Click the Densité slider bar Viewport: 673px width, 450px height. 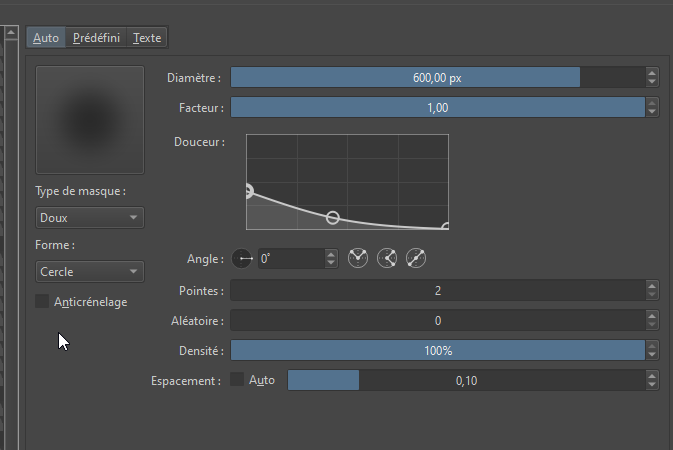[x=438, y=350]
